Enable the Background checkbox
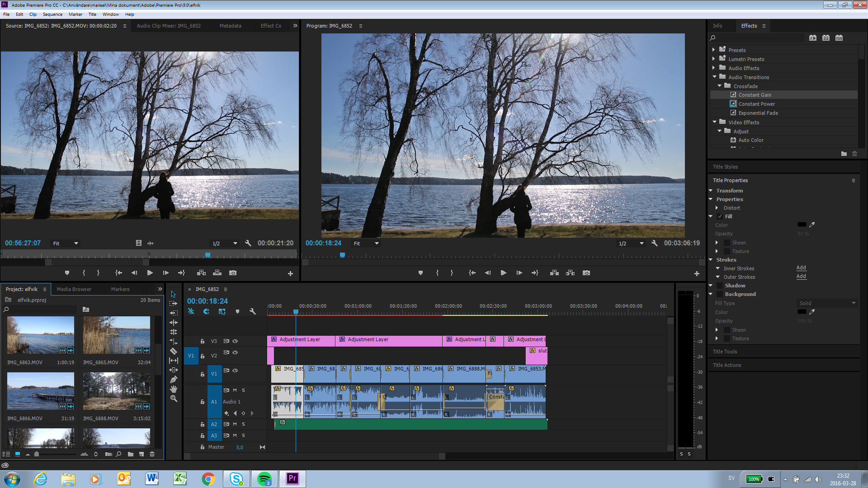 (720, 294)
